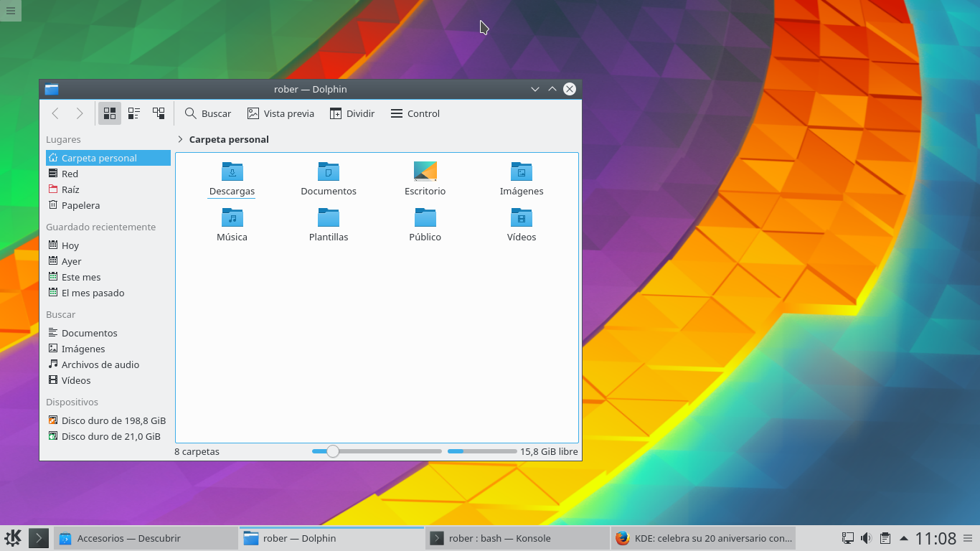
Task: Open the KDE application launcher
Action: point(13,538)
